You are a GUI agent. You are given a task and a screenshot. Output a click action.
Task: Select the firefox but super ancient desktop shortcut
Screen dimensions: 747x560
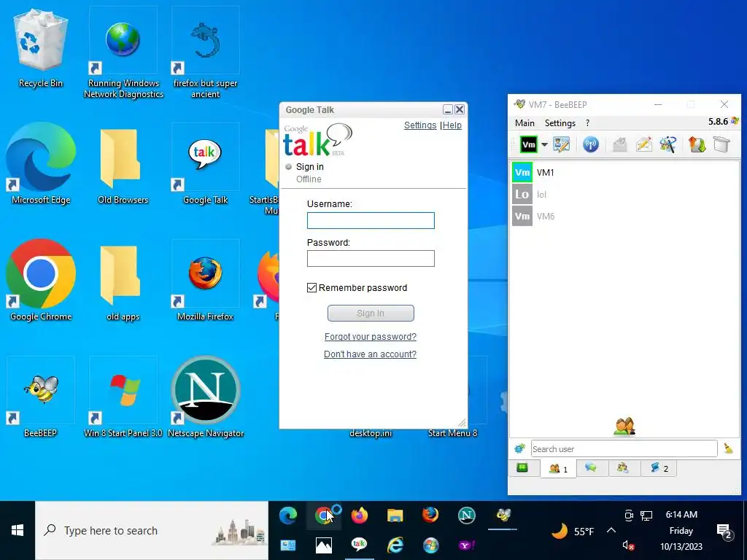click(x=205, y=52)
